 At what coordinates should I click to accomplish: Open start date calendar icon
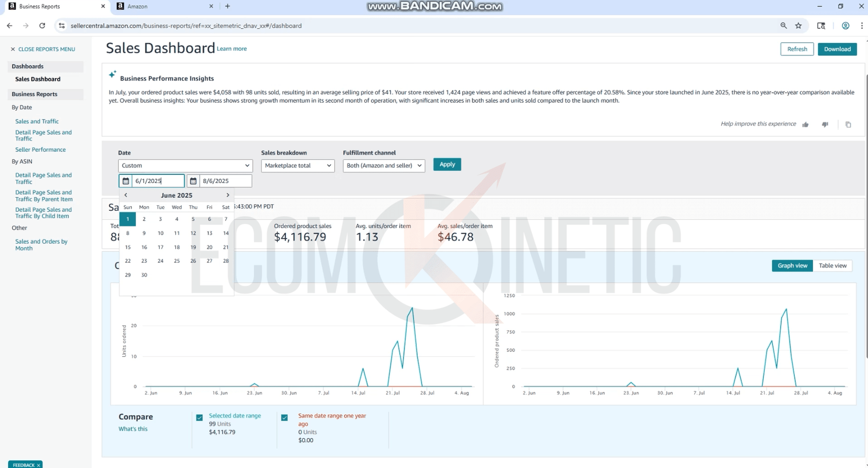click(126, 181)
